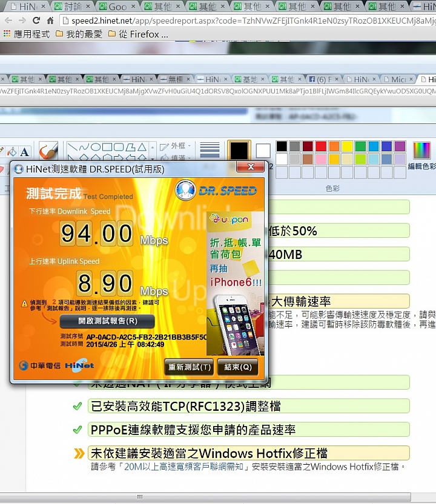Image resolution: width=436 pixels, height=504 pixels.
Task: Click checkmark beside 已安裝高效能TCP(RFC1323)調整檔
Action: 78,407
